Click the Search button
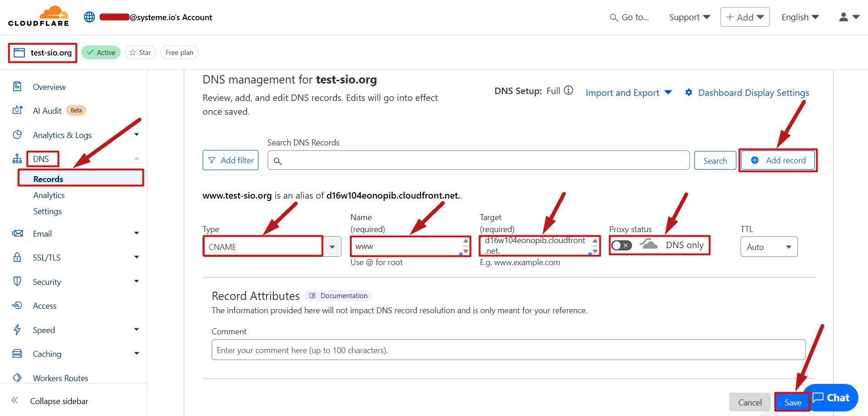Screen dimensions: 868x416 coord(715,161)
